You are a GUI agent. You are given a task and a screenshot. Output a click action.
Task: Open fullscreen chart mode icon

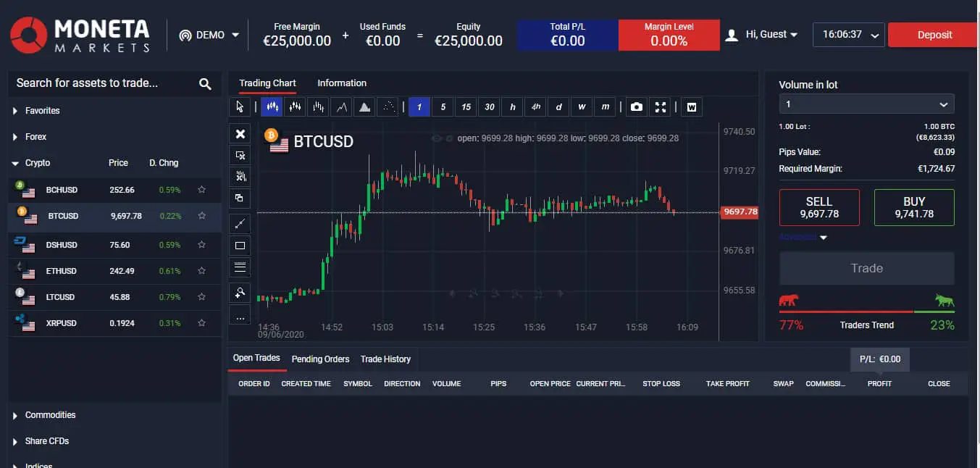pyautogui.click(x=660, y=107)
